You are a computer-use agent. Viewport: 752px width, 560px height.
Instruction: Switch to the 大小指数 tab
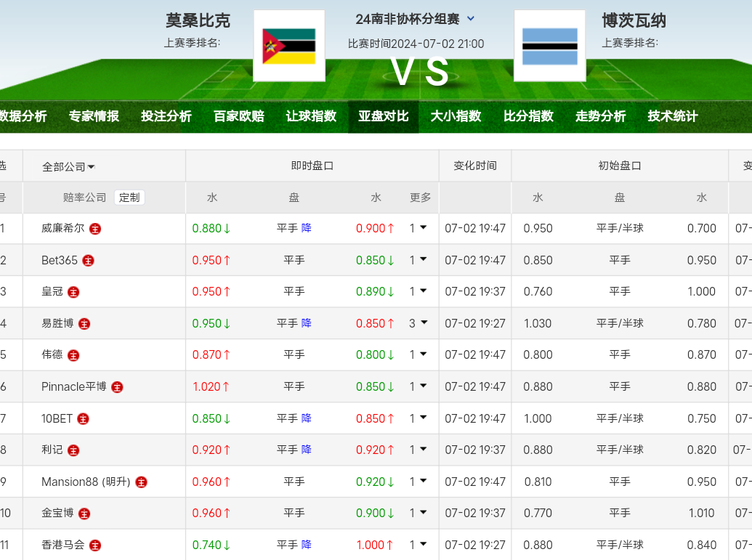tap(456, 116)
